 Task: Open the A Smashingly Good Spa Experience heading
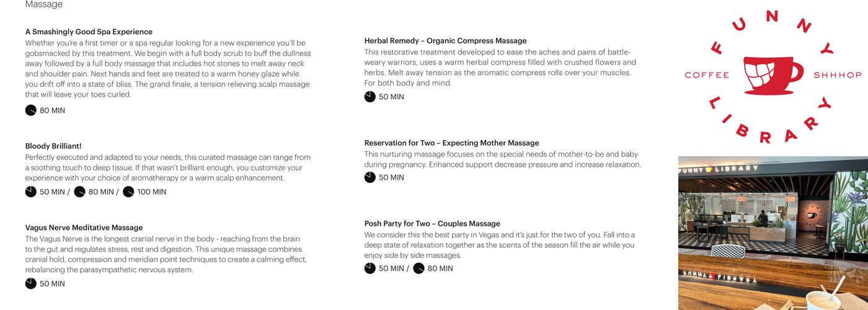coord(89,32)
